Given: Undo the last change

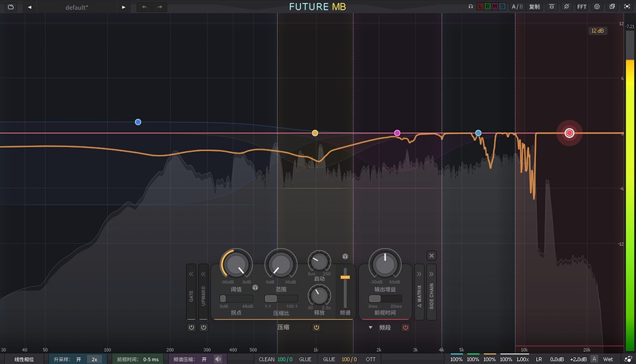Looking at the screenshot, I should pyautogui.click(x=144, y=7).
